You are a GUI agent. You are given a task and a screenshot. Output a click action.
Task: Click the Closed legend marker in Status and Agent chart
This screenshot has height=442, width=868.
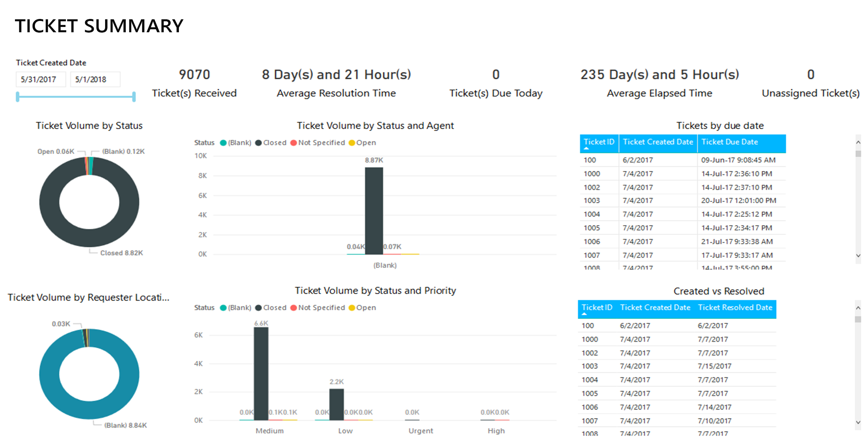pos(258,143)
